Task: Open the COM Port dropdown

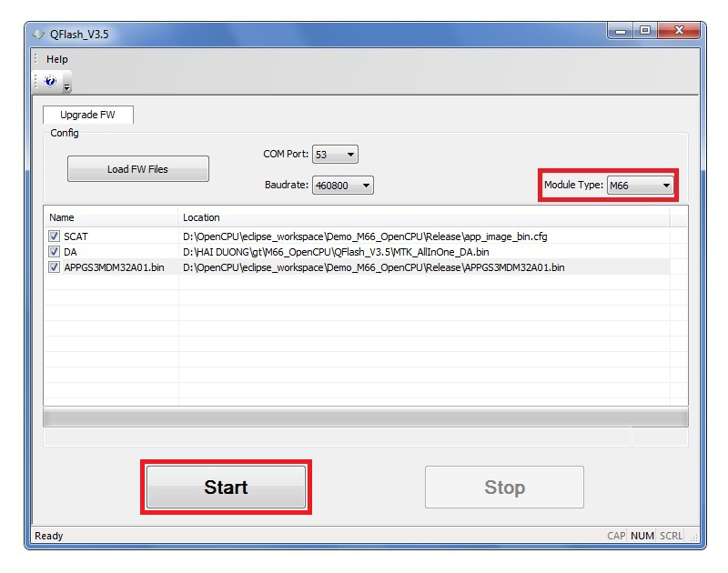Action: point(335,154)
